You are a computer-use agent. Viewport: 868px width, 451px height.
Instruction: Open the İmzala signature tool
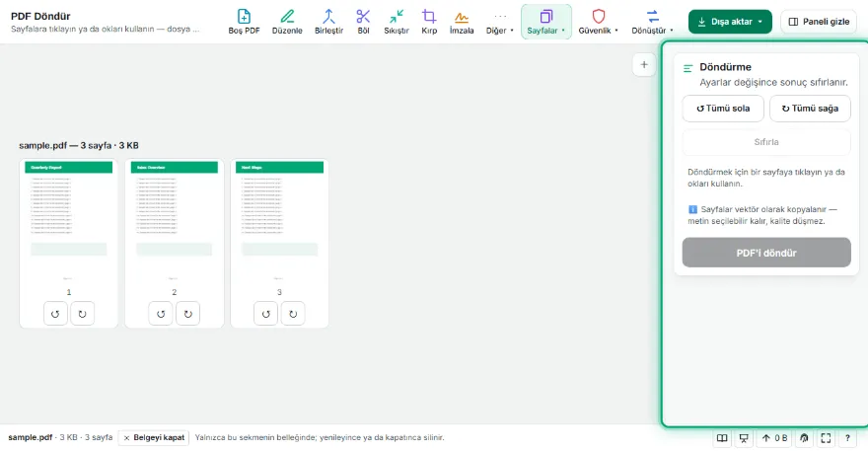pyautogui.click(x=462, y=22)
